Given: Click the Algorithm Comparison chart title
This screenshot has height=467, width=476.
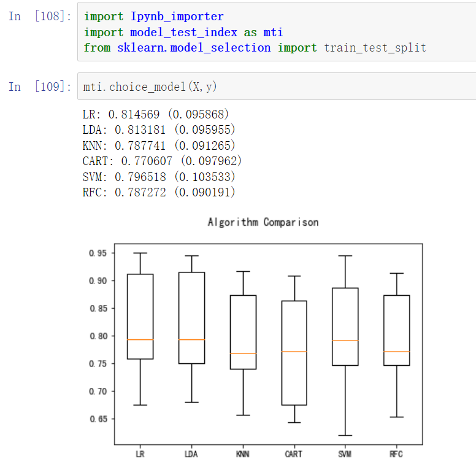Looking at the screenshot, I should click(263, 222).
